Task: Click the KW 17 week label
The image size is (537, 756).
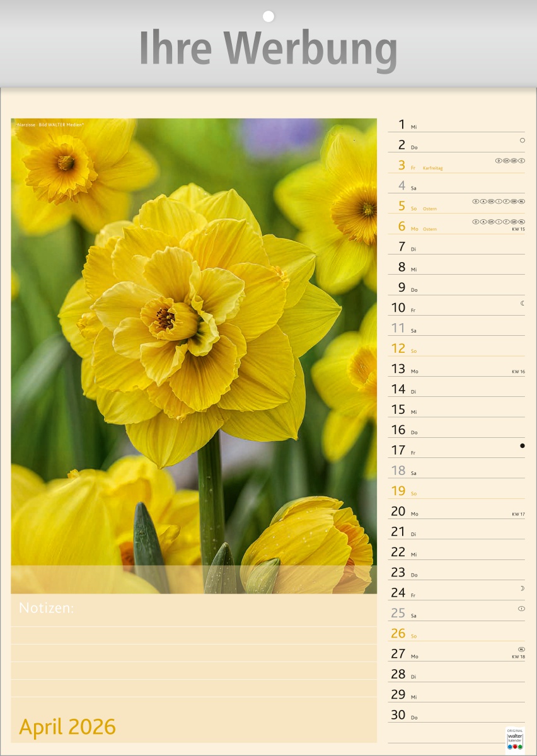Action: tap(518, 515)
